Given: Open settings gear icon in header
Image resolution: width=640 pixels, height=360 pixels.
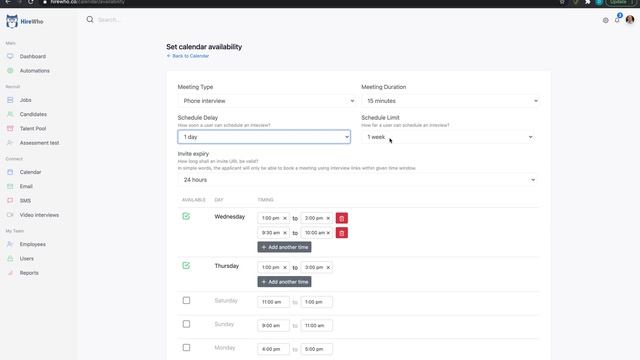Looking at the screenshot, I should [606, 20].
